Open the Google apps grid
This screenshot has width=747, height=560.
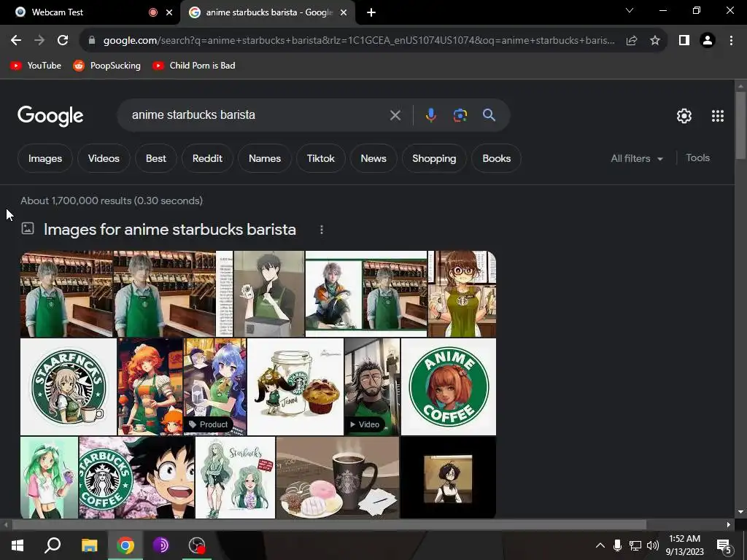pos(718,116)
